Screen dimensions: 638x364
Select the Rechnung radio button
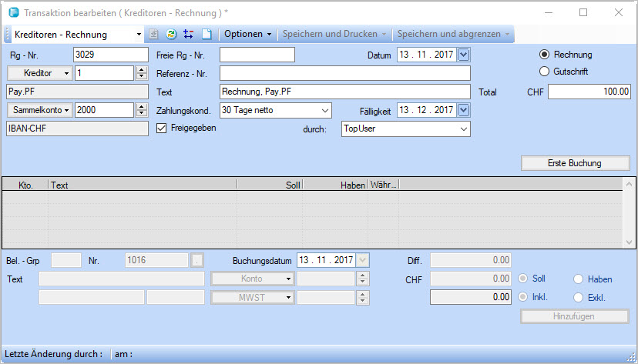coord(545,55)
